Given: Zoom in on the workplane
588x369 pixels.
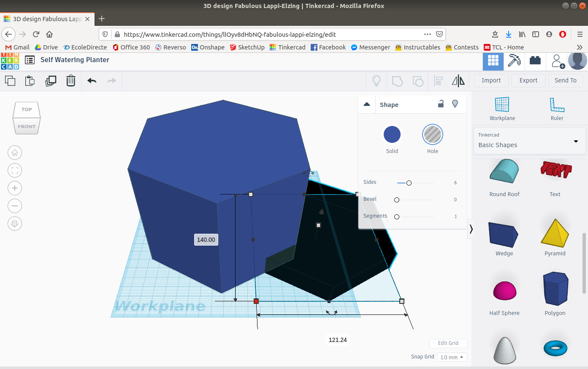Looking at the screenshot, I should coord(15,188).
